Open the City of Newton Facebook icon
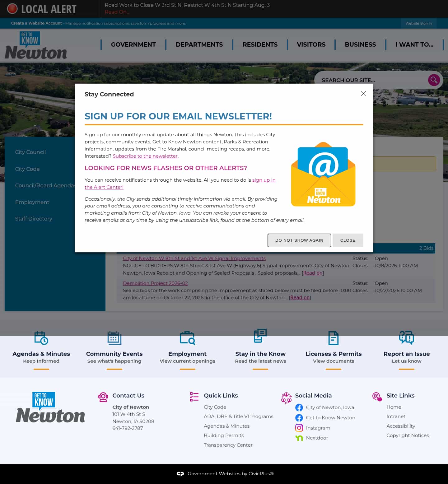 pos(299,407)
